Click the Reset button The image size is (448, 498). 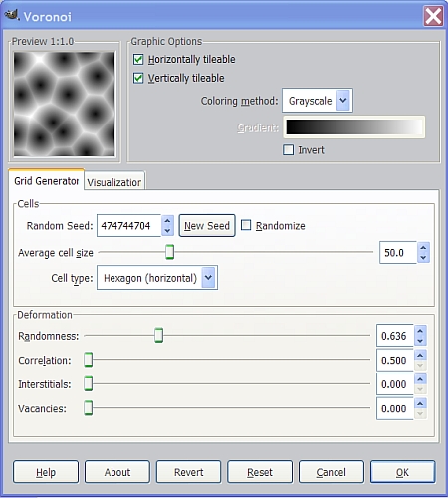[x=260, y=472]
